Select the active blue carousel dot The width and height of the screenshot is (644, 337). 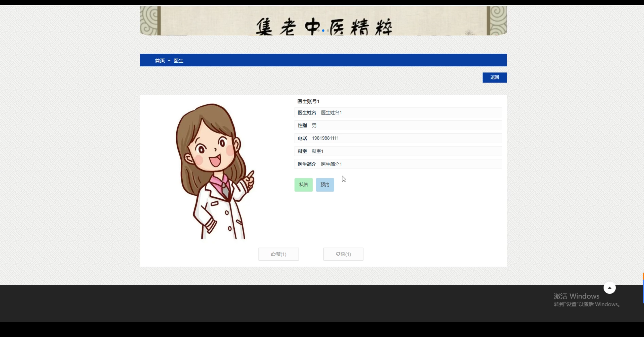323,31
